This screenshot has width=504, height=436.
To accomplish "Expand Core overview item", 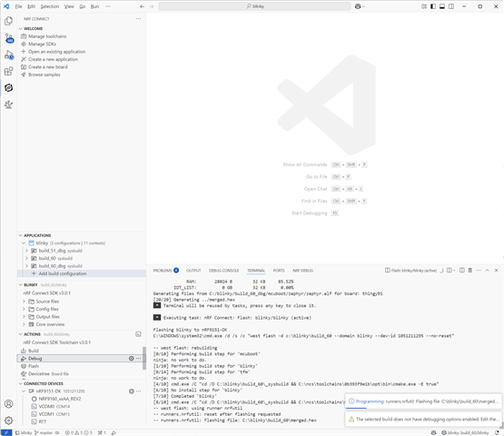I will [24, 324].
